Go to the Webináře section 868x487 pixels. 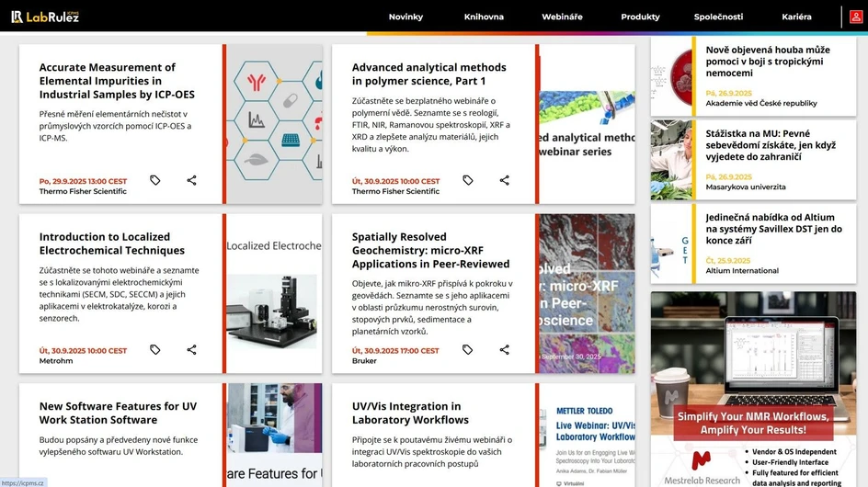click(x=562, y=17)
